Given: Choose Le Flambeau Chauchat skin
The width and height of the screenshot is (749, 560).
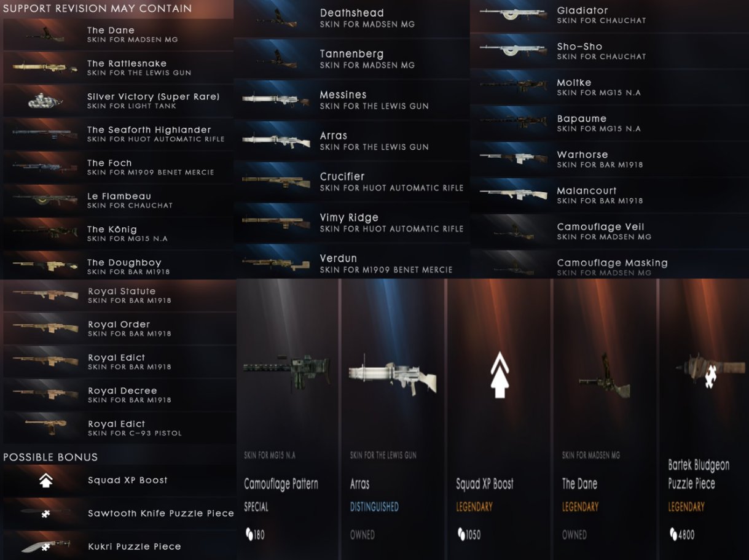Looking at the screenshot, I should click(118, 200).
